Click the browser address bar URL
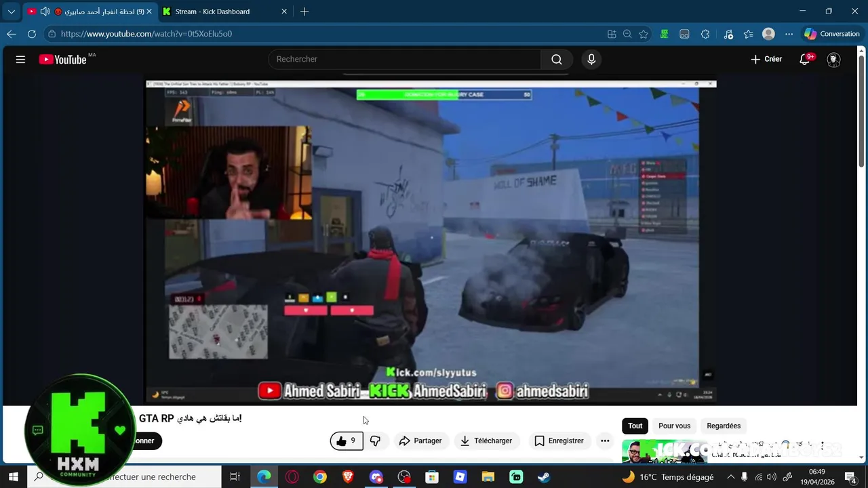868x488 pixels. [146, 34]
